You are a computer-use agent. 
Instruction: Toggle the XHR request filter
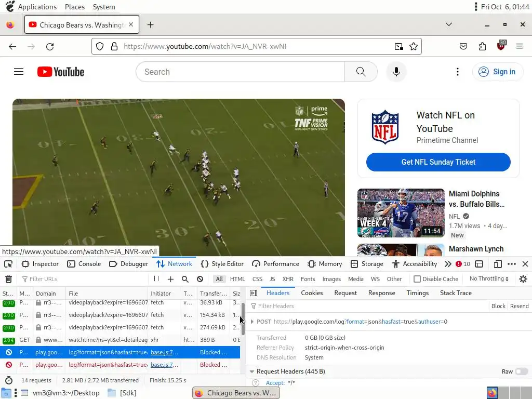click(x=288, y=279)
